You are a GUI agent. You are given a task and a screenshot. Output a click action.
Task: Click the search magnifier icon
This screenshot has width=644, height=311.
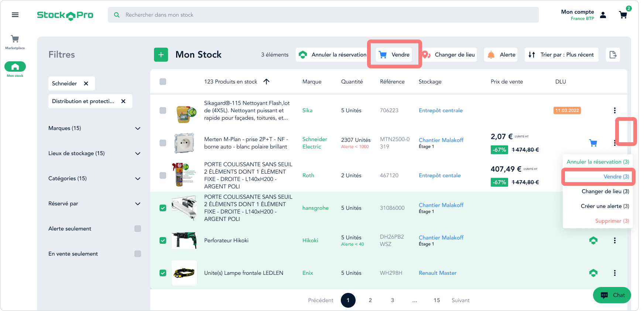point(117,15)
